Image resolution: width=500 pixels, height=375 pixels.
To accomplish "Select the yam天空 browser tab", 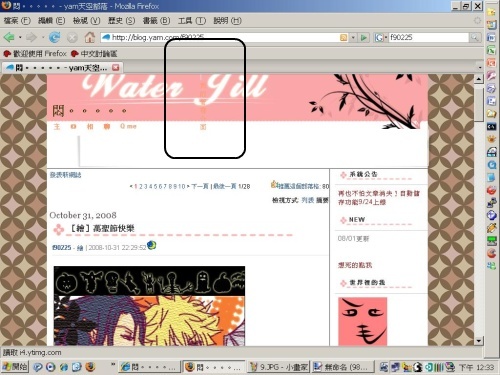I will (62, 68).
